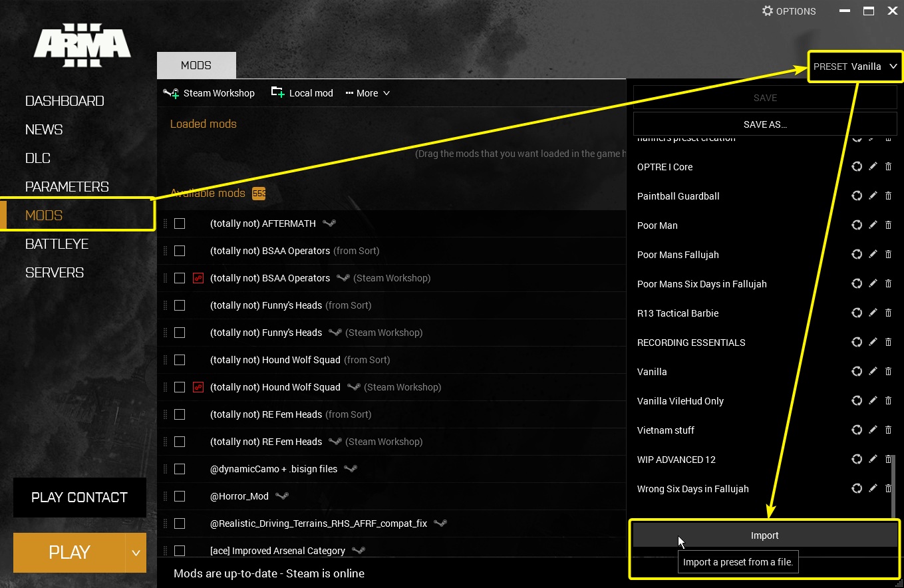
Task: Check the Funny's Heads (from Sort) mod
Action: [180, 305]
